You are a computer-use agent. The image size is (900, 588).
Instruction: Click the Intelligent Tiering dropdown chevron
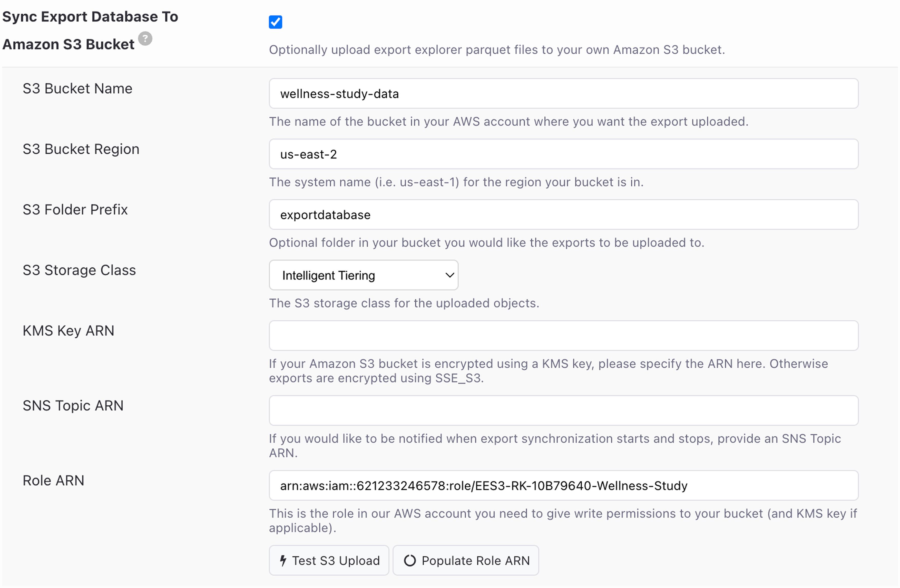(x=449, y=275)
